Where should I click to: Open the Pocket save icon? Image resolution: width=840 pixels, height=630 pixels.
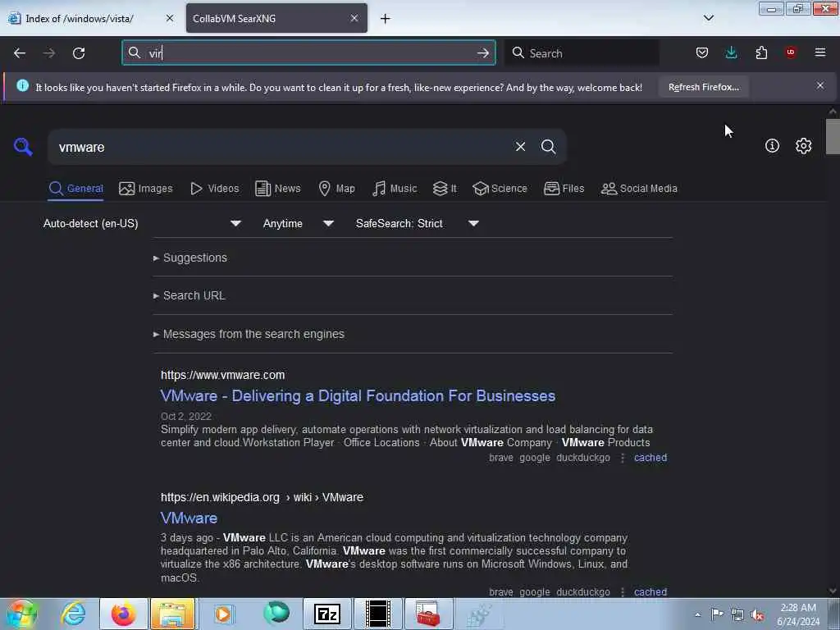point(702,52)
